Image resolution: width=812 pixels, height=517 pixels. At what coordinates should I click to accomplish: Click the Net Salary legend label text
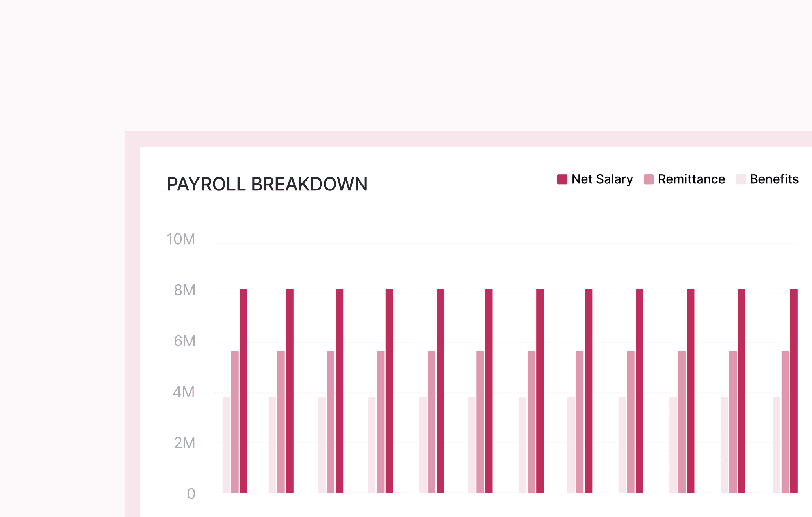[x=602, y=179]
